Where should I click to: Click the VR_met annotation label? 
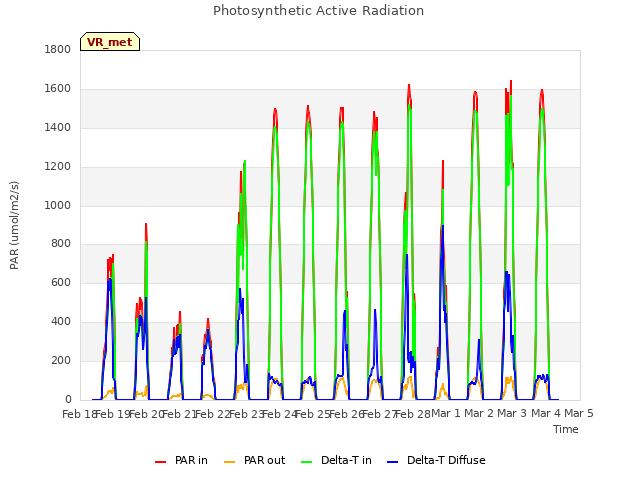pos(110,42)
